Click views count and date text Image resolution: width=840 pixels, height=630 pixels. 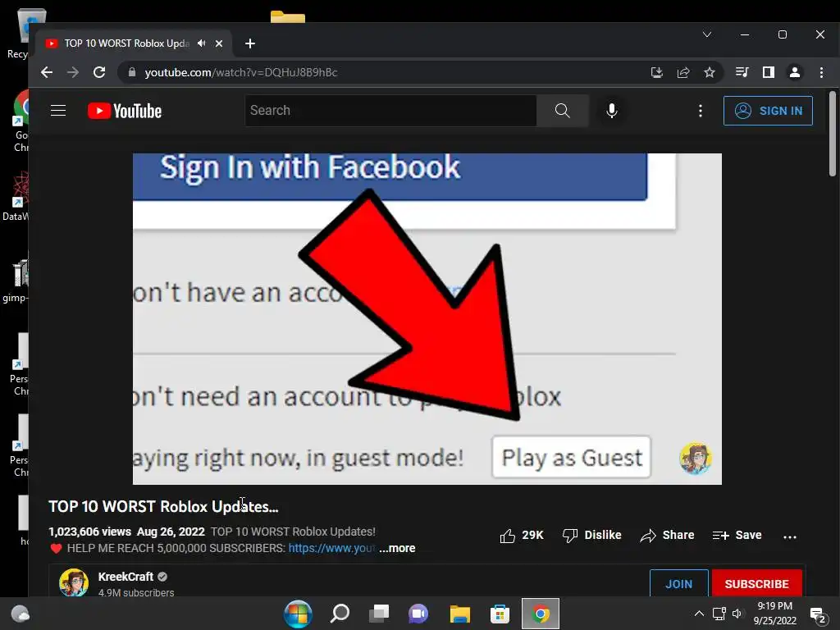(126, 532)
